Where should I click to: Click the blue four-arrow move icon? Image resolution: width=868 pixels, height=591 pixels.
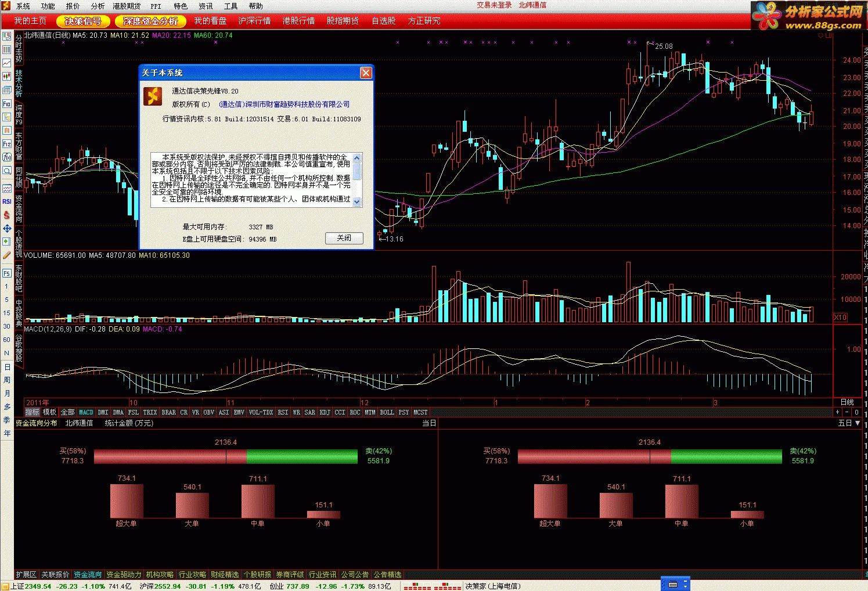click(x=7, y=228)
